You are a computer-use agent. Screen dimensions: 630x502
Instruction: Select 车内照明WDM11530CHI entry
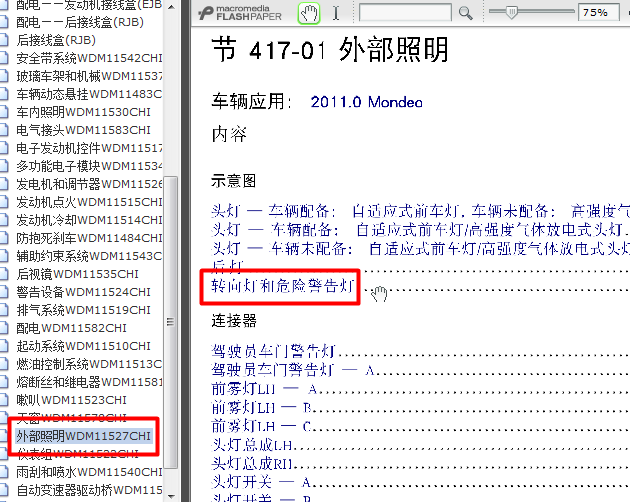click(x=83, y=112)
